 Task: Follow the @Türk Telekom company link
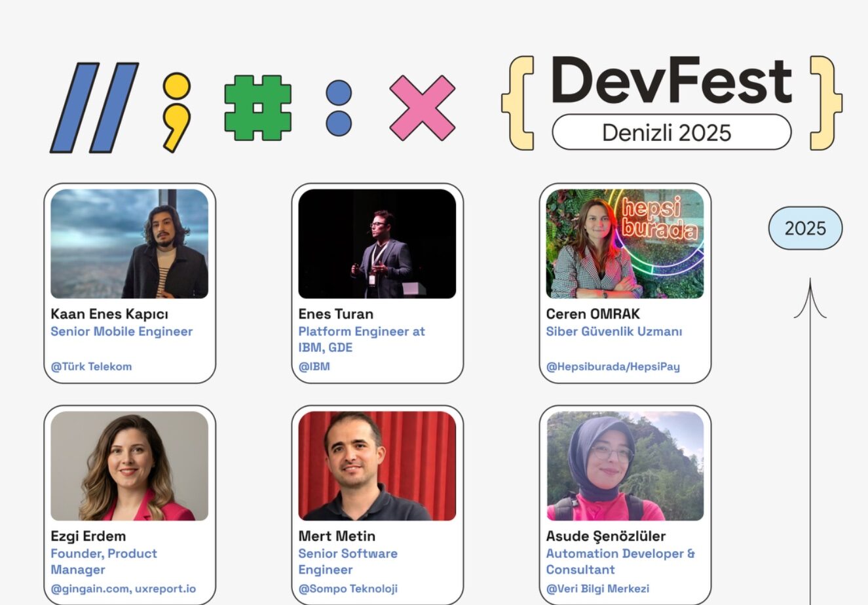point(92,366)
